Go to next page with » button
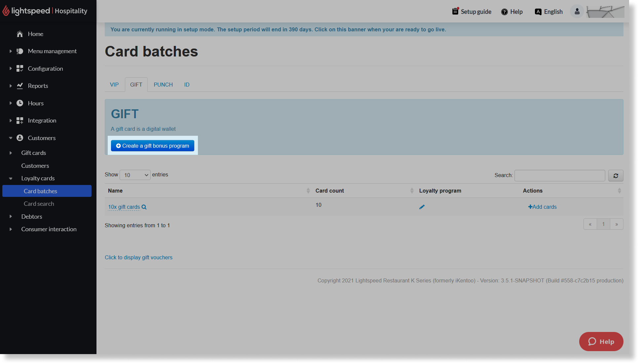This screenshot has width=639, height=364. click(x=617, y=224)
